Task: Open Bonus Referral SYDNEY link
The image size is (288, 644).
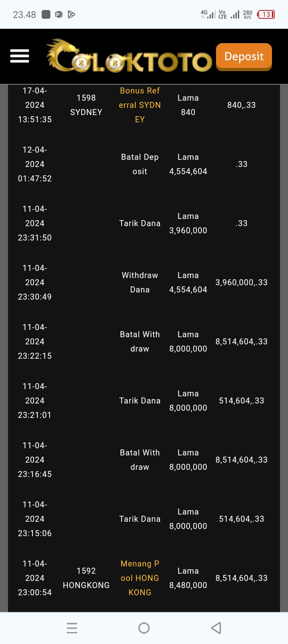Action: pos(140,105)
